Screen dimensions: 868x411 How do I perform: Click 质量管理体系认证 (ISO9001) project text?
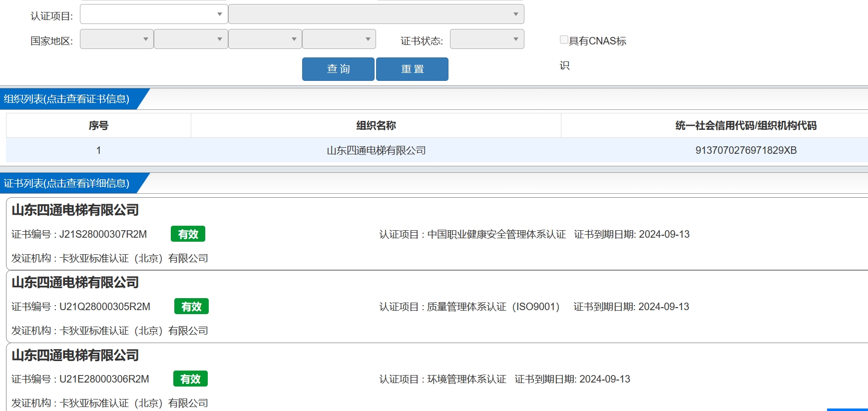click(493, 307)
